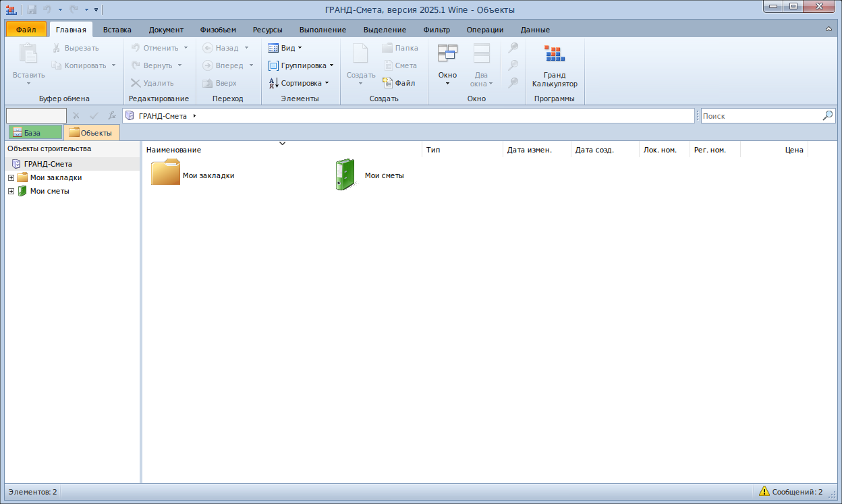Sort by the Дата созд. column header

pyautogui.click(x=605, y=150)
